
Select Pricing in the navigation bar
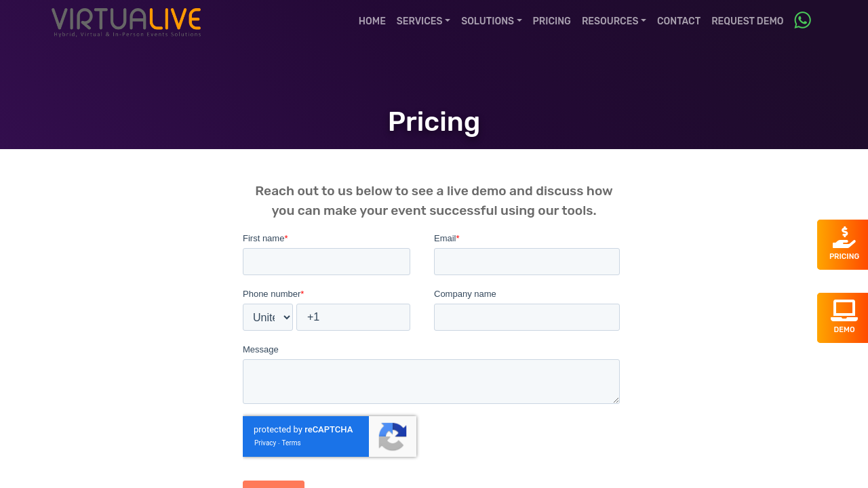[x=551, y=21]
